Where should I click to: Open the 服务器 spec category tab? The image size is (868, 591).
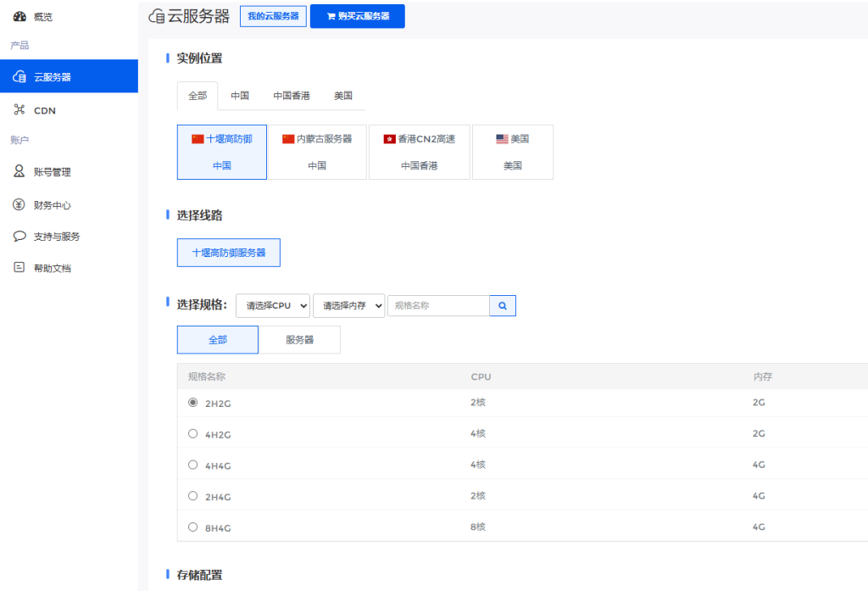299,340
